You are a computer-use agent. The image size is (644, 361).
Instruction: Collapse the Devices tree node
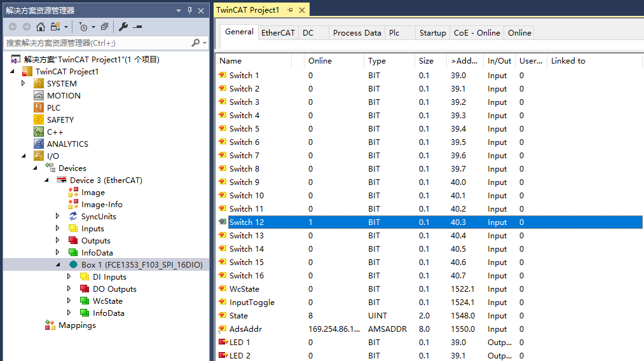click(x=35, y=168)
